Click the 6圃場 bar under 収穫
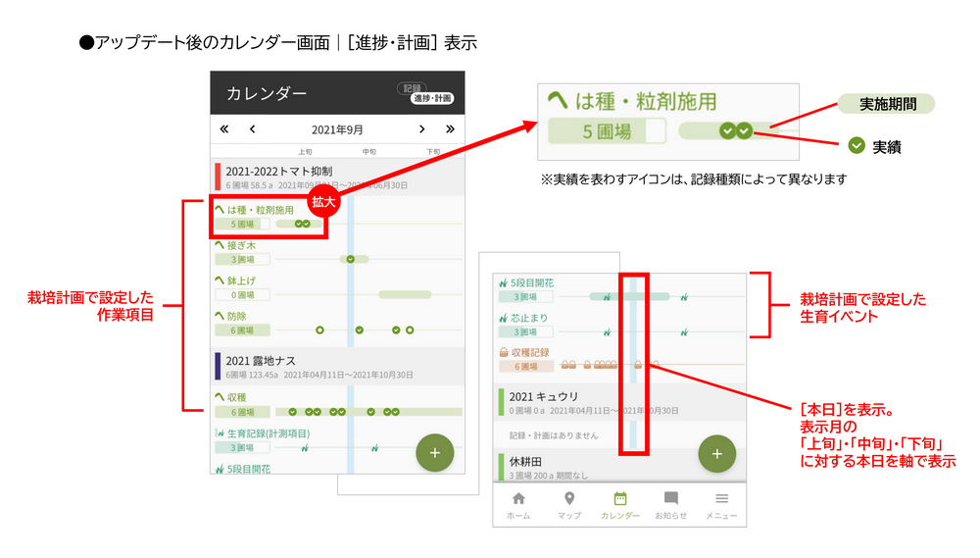Viewport: 980px width, 558px height. point(242,412)
